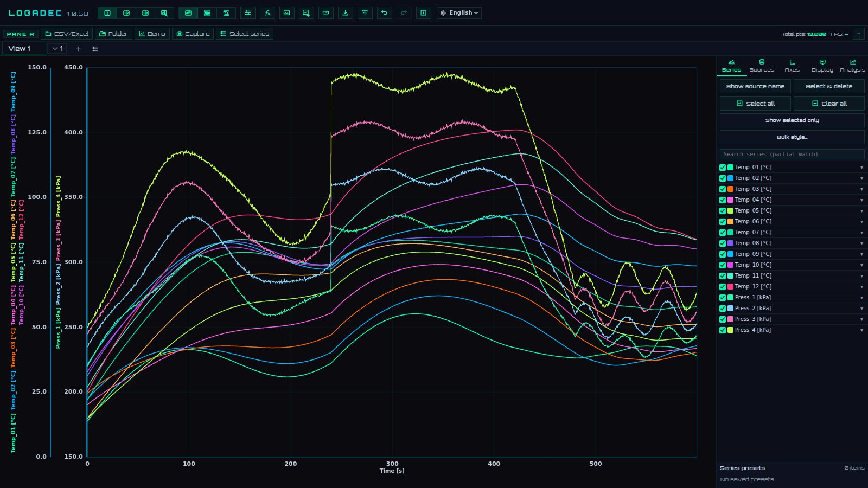
Task: Click the CSV/Excel load button
Action: pos(67,34)
